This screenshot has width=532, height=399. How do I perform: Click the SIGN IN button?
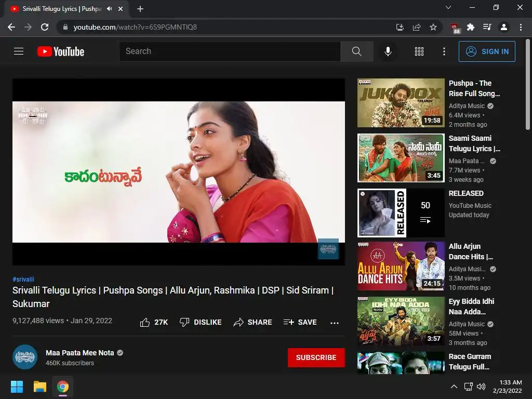pyautogui.click(x=487, y=51)
